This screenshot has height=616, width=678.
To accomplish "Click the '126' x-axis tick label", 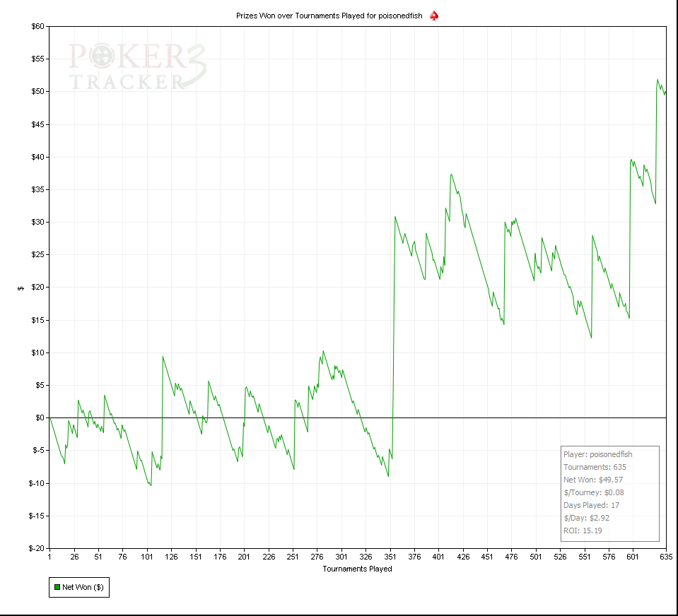I will pos(171,557).
